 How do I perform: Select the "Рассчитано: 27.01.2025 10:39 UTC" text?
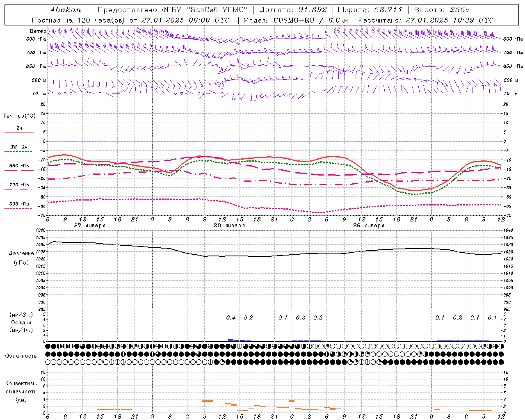coord(426,20)
